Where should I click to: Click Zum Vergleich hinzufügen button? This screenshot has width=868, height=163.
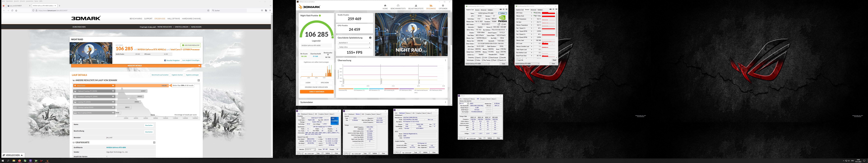pyautogui.click(x=191, y=60)
